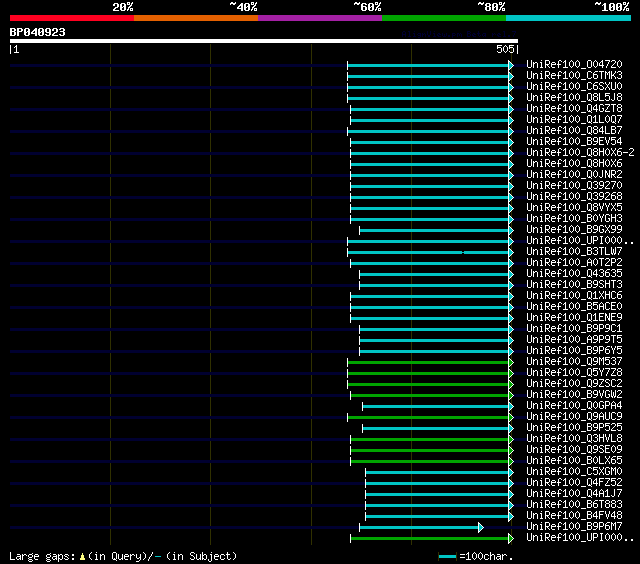Select the UniRef100_Q84LB7 label
This screenshot has width=640, height=564.
coord(574,131)
